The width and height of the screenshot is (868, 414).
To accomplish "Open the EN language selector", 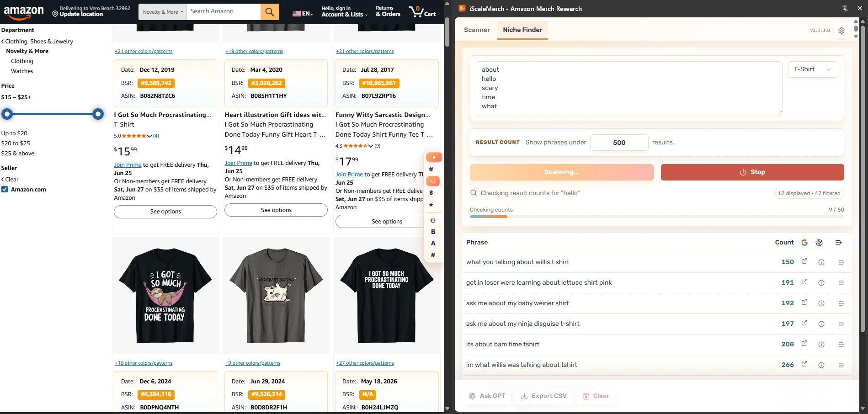I will [303, 14].
